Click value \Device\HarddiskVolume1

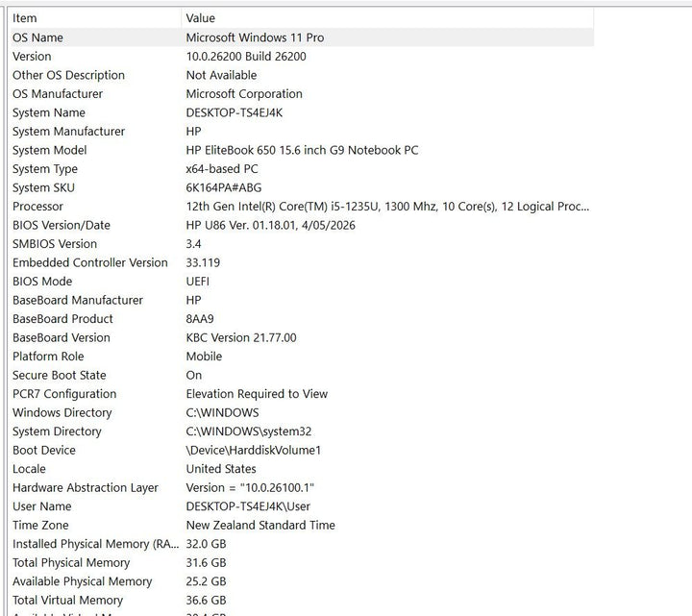point(254,450)
